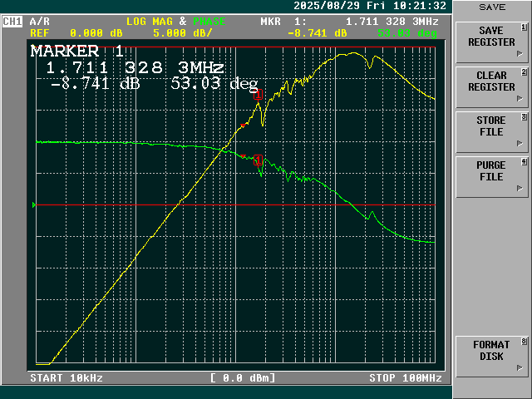Click the number 8 badge on Format Disk
532x399 pixels.
tap(524, 342)
